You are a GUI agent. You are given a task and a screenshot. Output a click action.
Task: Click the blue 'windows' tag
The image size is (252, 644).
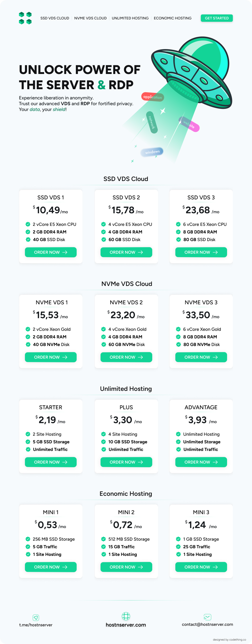152,152
